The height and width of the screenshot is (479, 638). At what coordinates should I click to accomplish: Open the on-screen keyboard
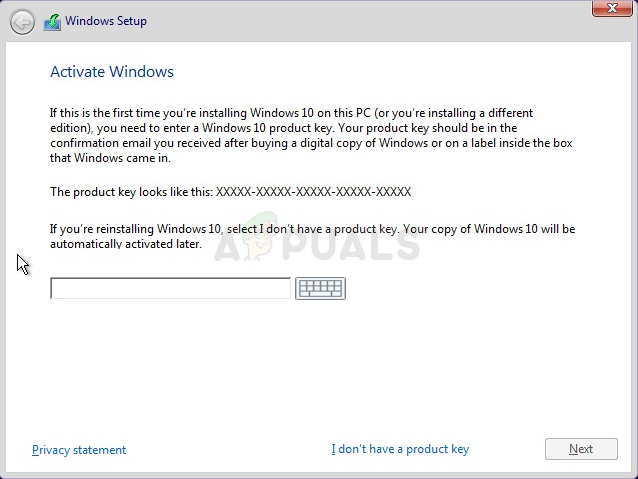click(320, 288)
